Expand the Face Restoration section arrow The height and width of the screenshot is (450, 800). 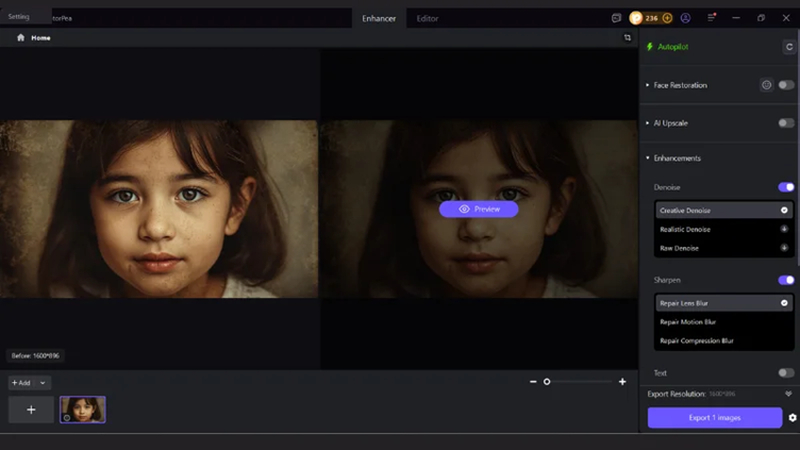tap(647, 85)
